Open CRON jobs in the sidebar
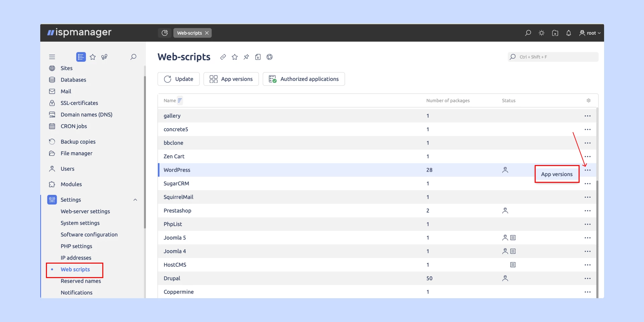 click(73, 126)
